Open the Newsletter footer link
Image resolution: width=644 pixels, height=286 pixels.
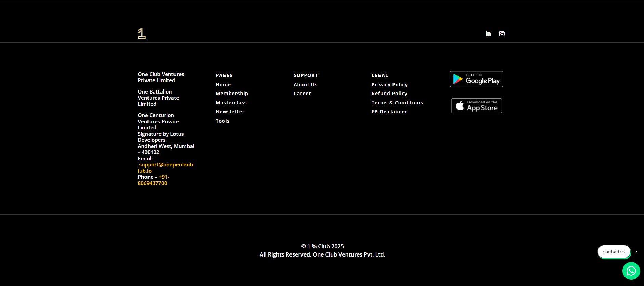[230, 112]
